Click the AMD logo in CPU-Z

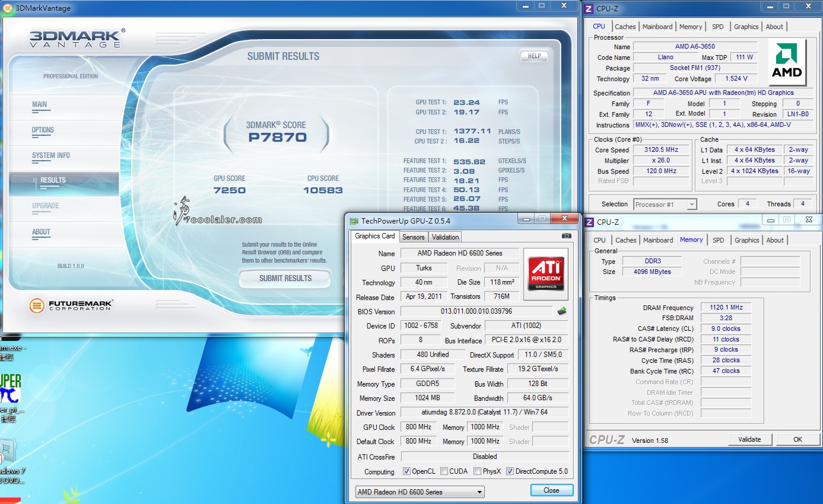point(787,62)
